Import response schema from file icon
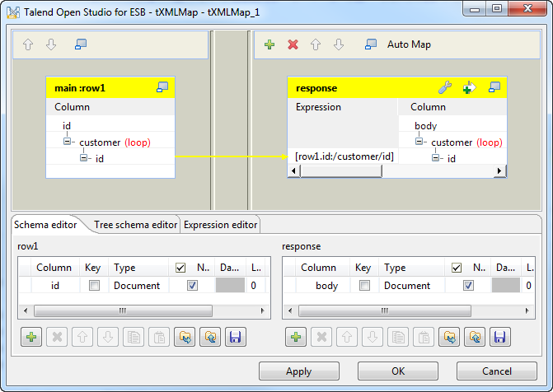Image resolution: width=553 pixels, height=392 pixels. click(x=449, y=337)
